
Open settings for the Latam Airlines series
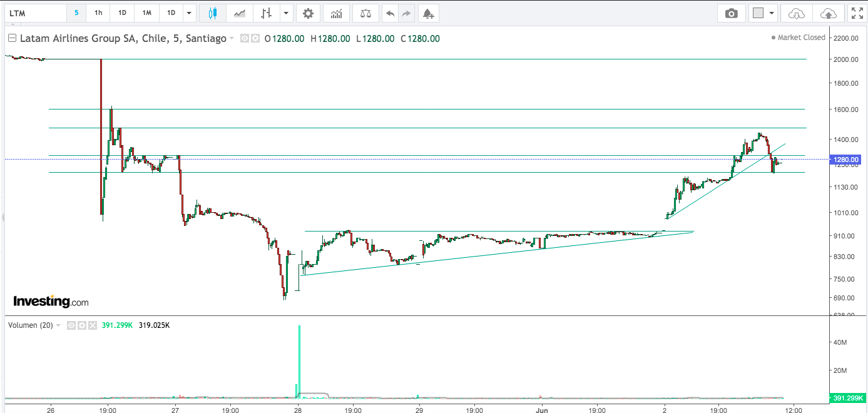pyautogui.click(x=255, y=38)
